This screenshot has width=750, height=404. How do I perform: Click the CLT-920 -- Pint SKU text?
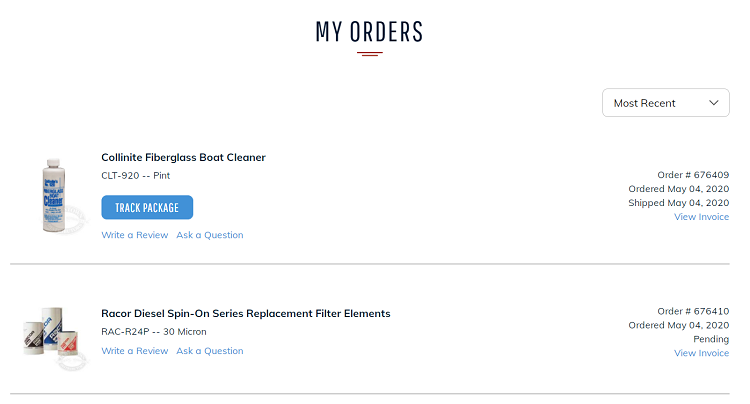tap(135, 175)
